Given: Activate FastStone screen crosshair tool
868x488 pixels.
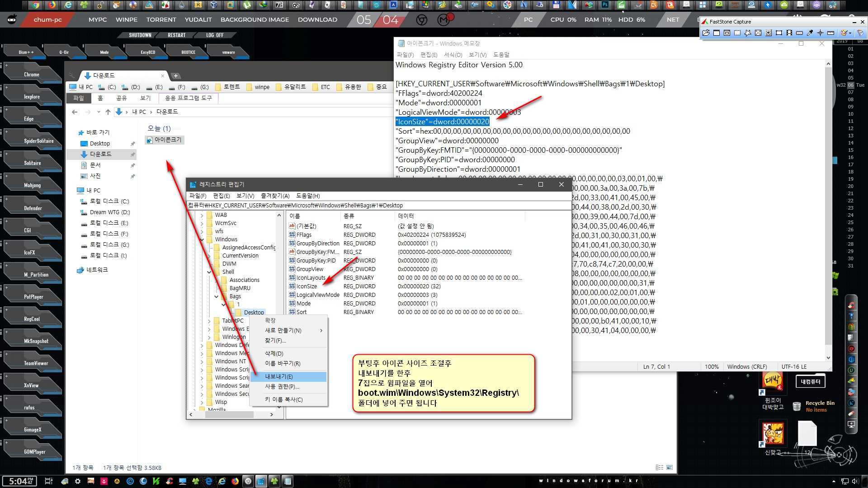Looking at the screenshot, I should pos(820,33).
